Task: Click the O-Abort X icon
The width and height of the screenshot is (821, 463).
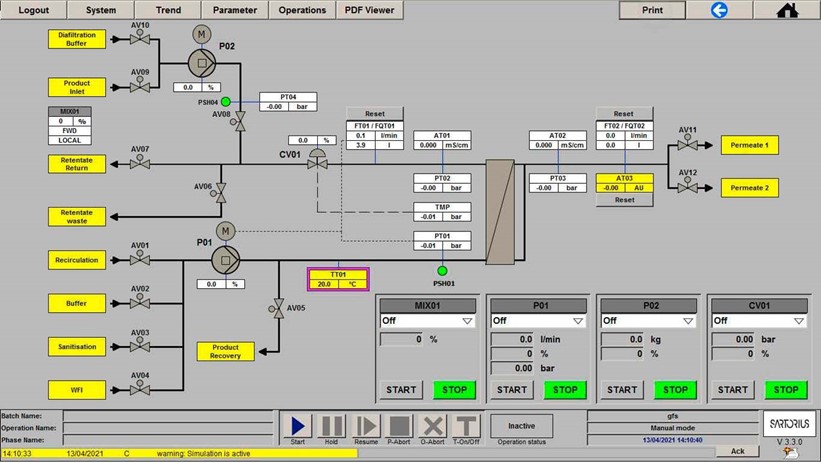Action: click(432, 424)
